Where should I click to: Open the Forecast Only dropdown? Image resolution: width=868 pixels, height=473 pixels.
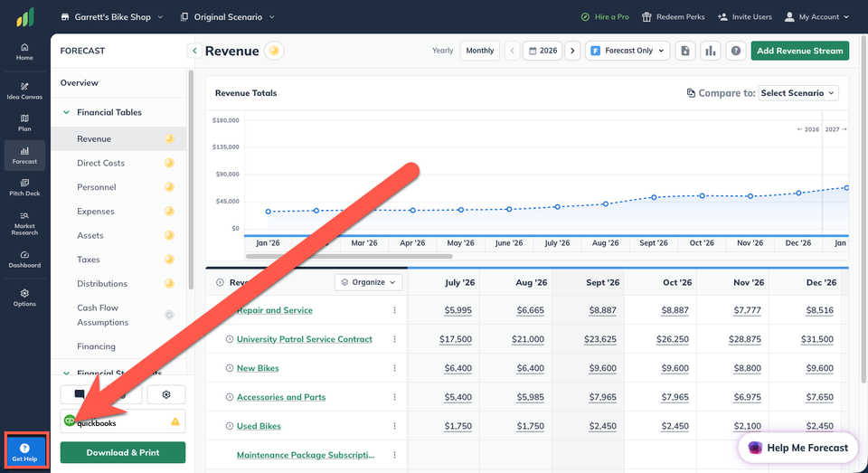[627, 51]
